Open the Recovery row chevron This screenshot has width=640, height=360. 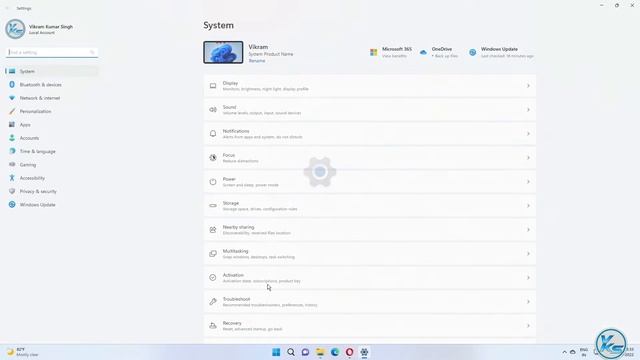coord(528,326)
